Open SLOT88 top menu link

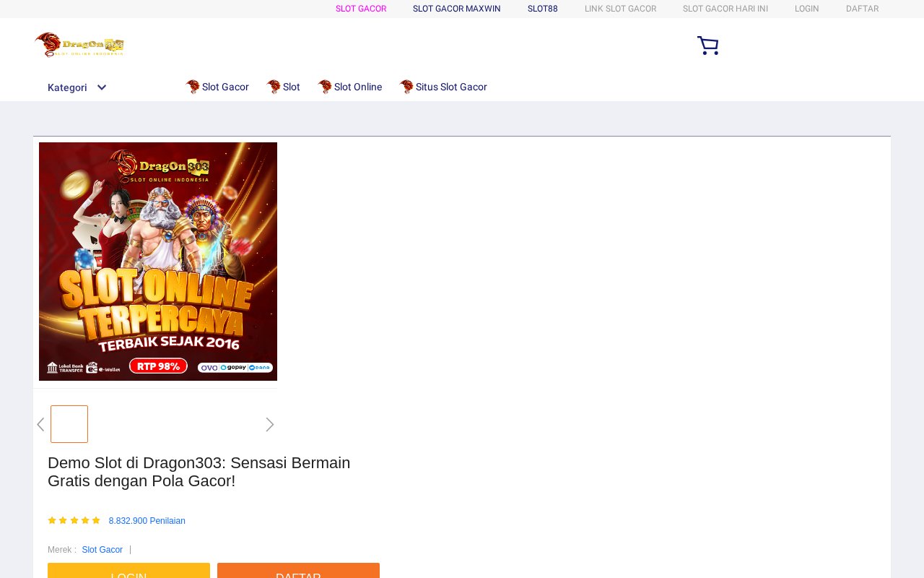543,9
